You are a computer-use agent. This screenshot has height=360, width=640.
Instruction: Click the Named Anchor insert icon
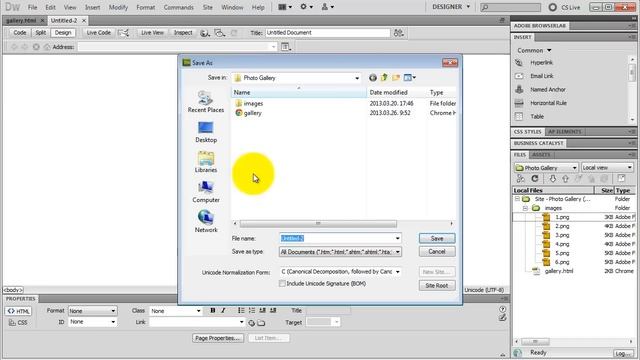519,89
